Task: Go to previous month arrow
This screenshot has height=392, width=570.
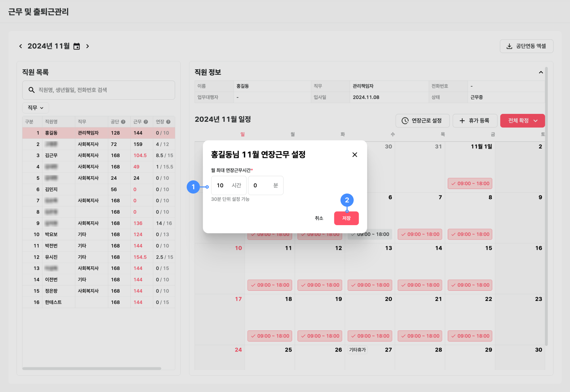Action: tap(21, 46)
